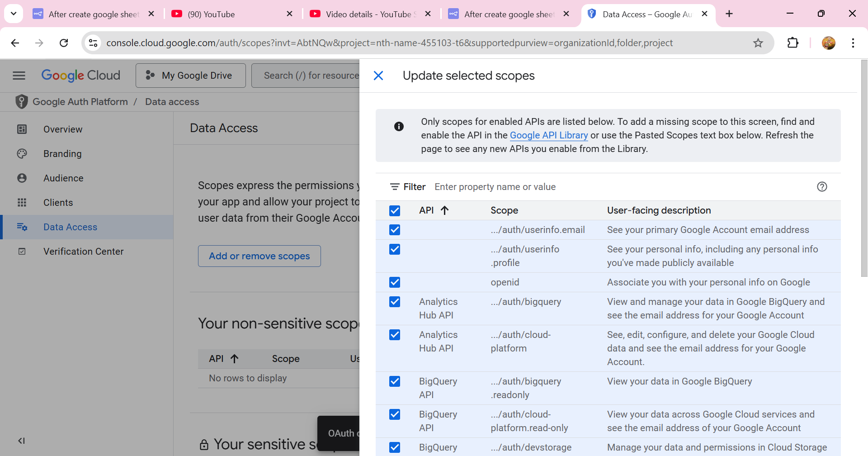This screenshot has height=456, width=868.
Task: Click the Search for resources box
Action: (x=306, y=76)
